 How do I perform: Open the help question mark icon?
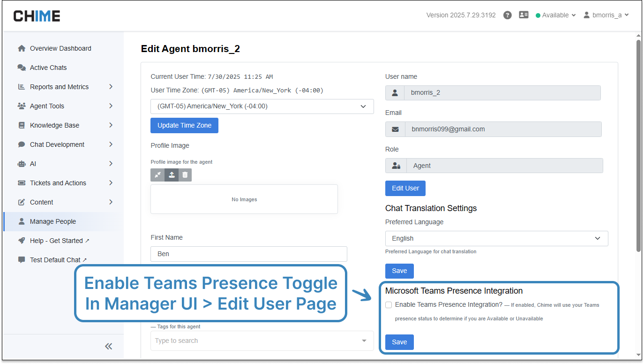click(x=507, y=15)
